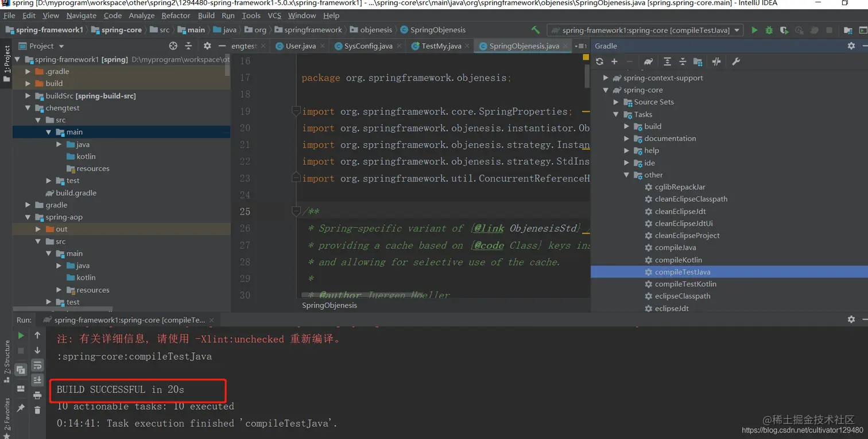The image size is (868, 439).
Task: Print the Run console output
Action: coord(37,395)
